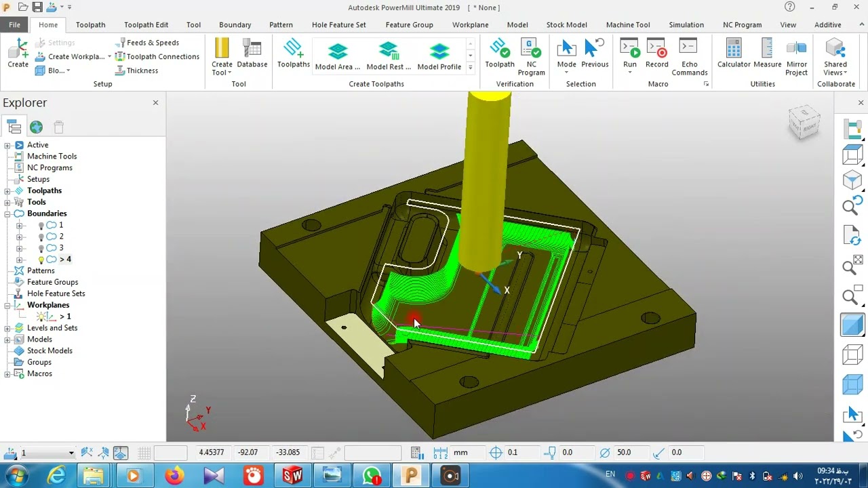Open the Shared Views button
This screenshot has width=868, height=488.
coord(835,57)
